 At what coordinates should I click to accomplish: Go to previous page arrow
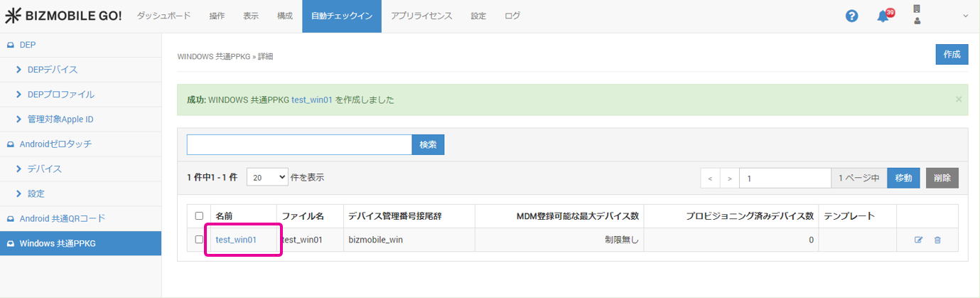click(x=710, y=178)
